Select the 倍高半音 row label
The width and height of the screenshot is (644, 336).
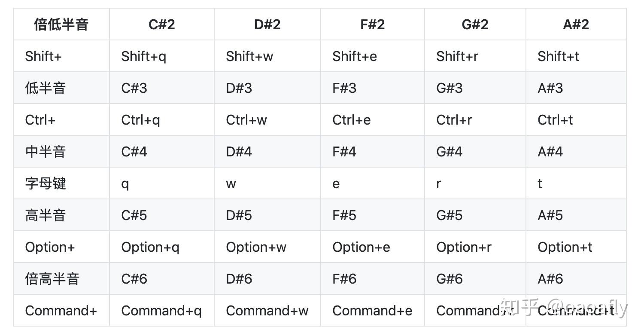(x=52, y=279)
